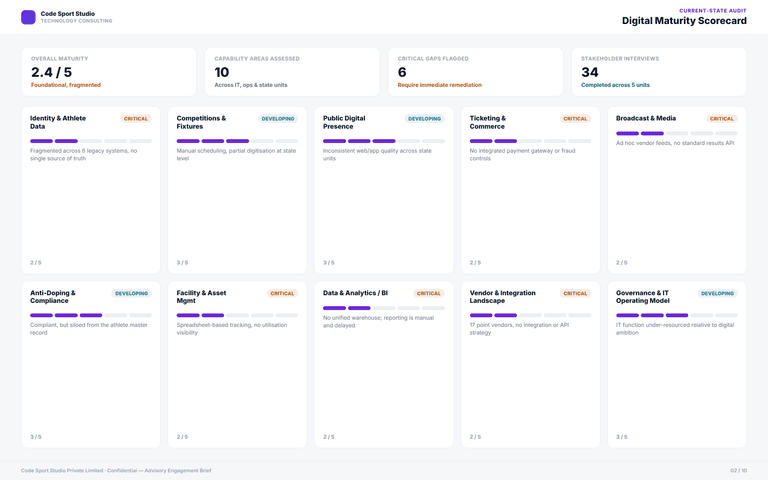The width and height of the screenshot is (768, 480).
Task: Click the Critical Gaps Flagged value 6
Action: click(x=402, y=72)
